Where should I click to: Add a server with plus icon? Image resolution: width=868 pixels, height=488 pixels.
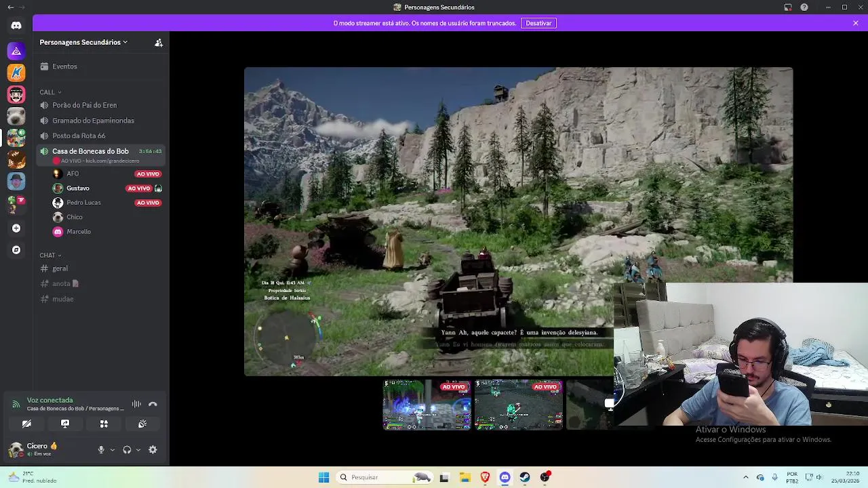coord(16,228)
